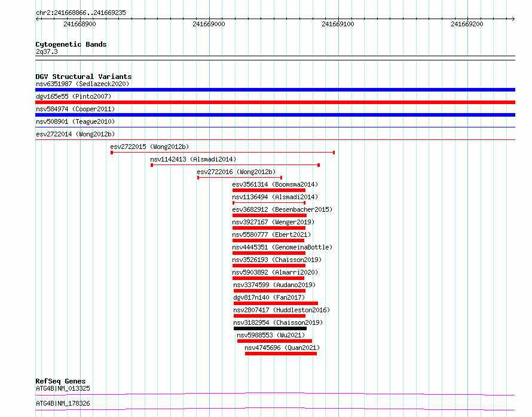
Task: Select nsv4445351 (GenomeinaBottle) label
Action: (282, 247)
